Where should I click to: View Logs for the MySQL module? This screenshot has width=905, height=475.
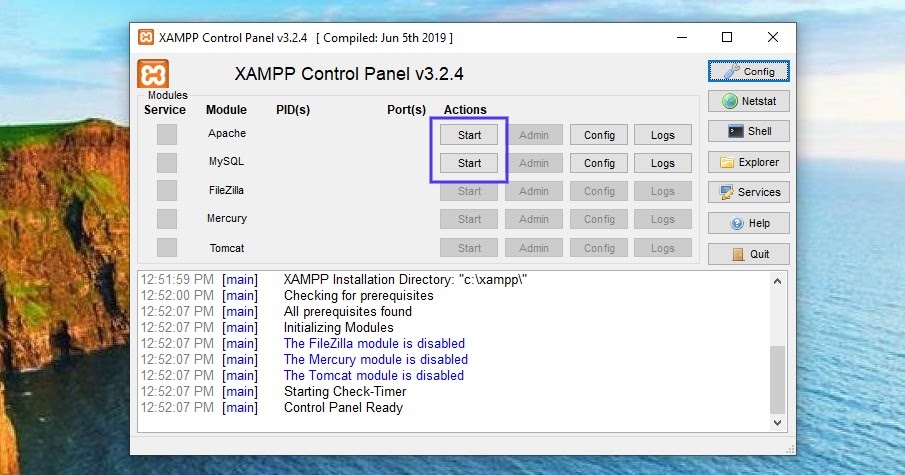[x=662, y=163]
